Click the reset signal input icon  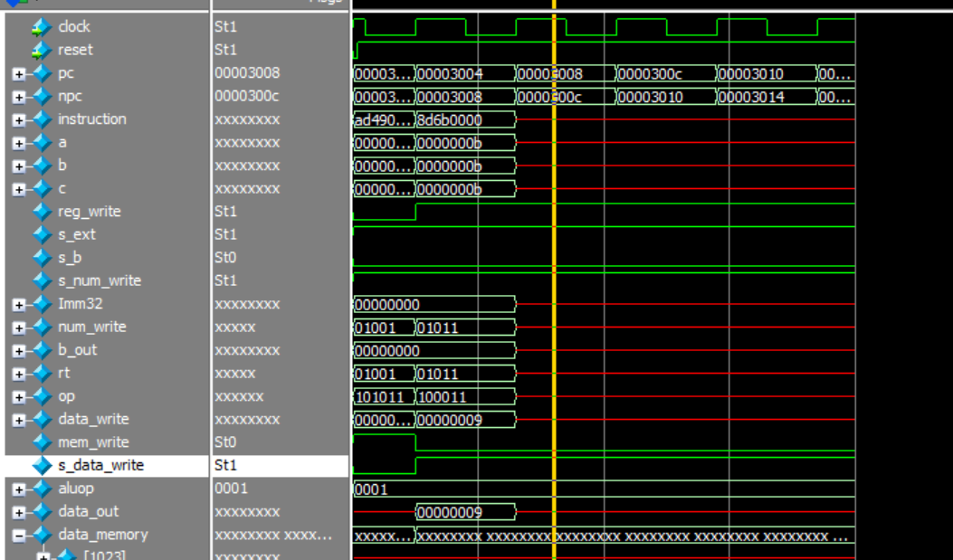pyautogui.click(x=42, y=51)
